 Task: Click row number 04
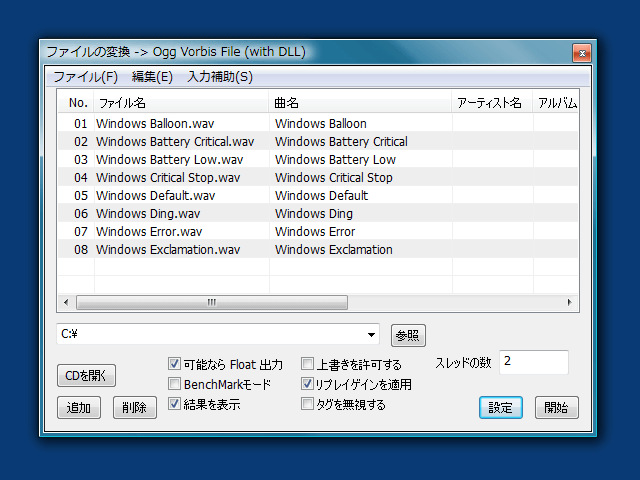(81, 177)
